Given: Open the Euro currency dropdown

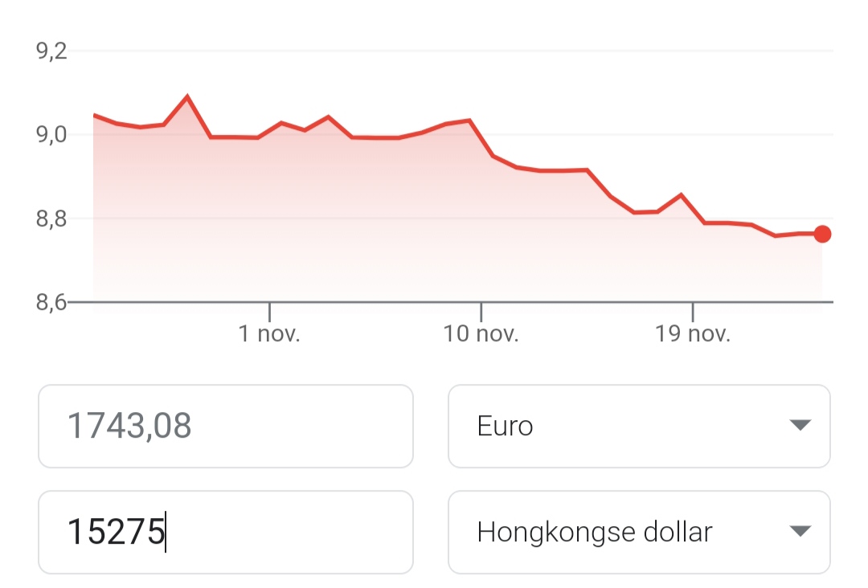Looking at the screenshot, I should tap(638, 426).
